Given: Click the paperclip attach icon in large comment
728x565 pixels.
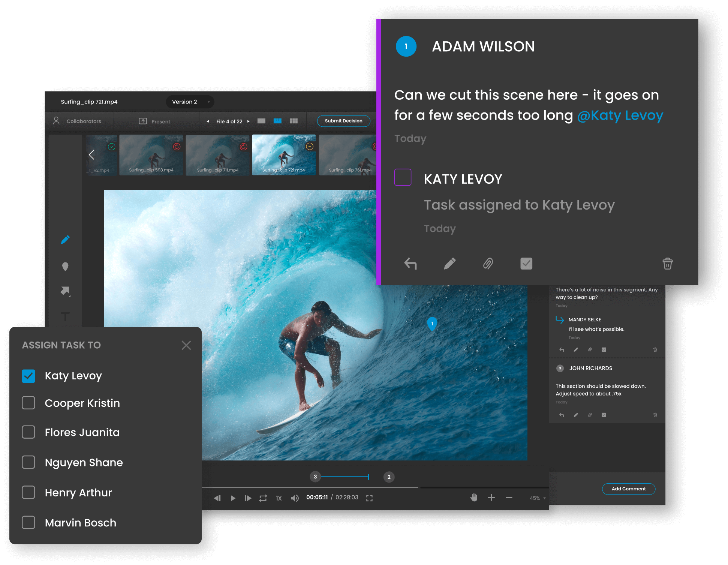Looking at the screenshot, I should [488, 264].
